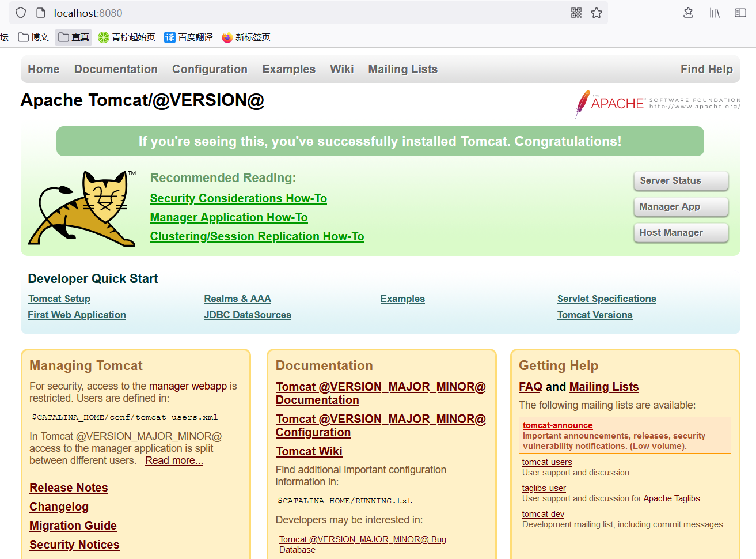Open the Servlet Specifications link

coord(606,299)
